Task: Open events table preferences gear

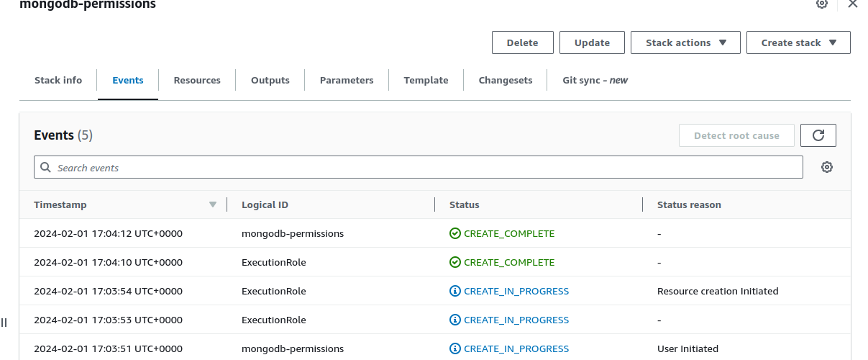Action: [827, 167]
